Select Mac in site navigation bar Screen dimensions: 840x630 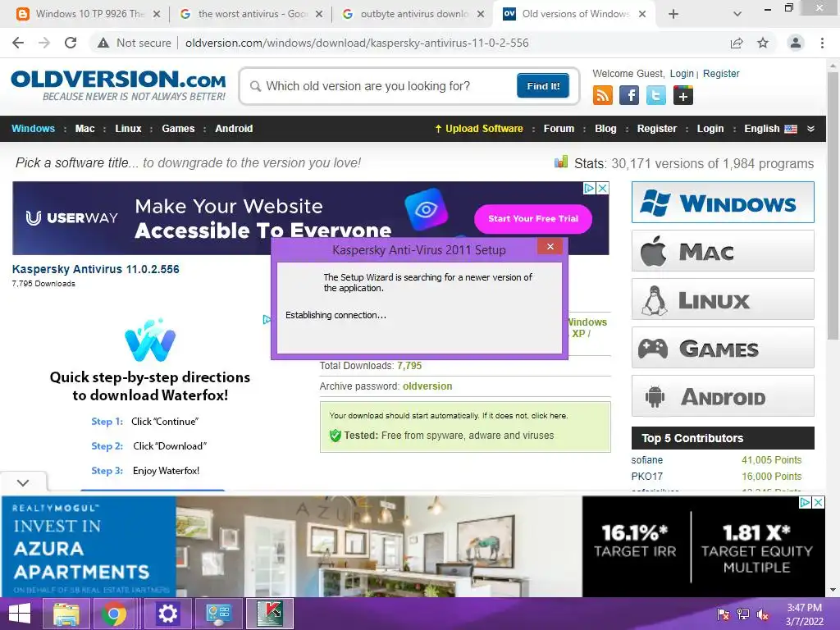(x=84, y=129)
